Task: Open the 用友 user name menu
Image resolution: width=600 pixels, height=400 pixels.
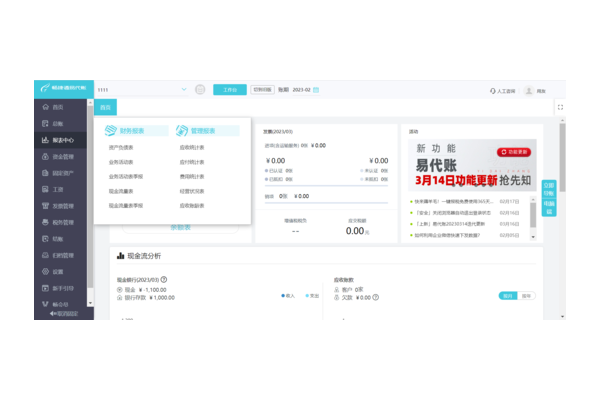Action: tap(541, 91)
